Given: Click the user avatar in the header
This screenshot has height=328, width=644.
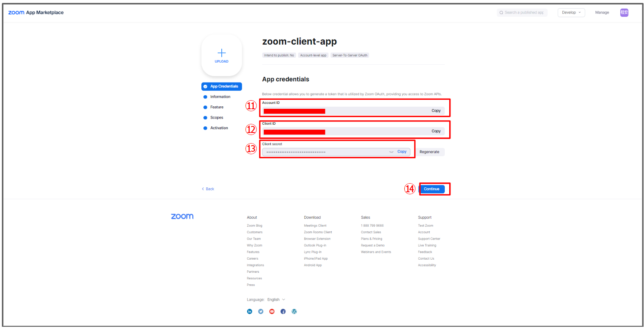Looking at the screenshot, I should coord(624,13).
